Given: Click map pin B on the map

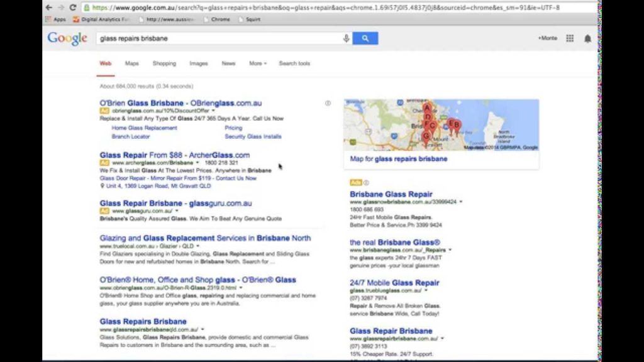Looking at the screenshot, I should point(457,126).
